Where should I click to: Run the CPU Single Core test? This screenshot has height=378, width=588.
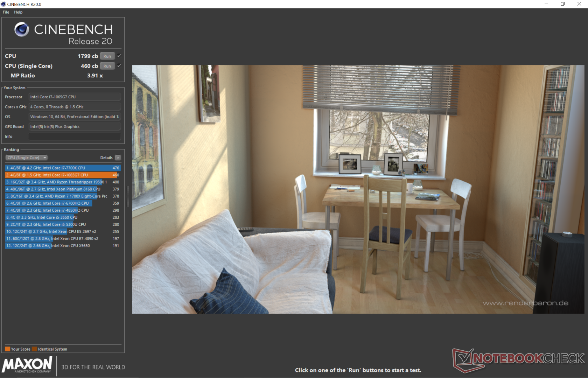point(107,66)
